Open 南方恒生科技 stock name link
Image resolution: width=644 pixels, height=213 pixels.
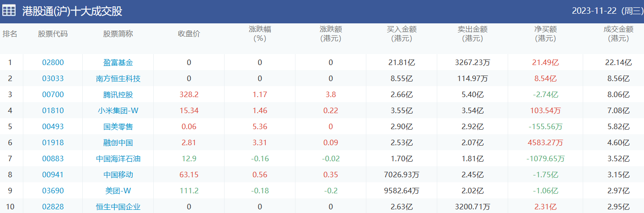click(118, 78)
